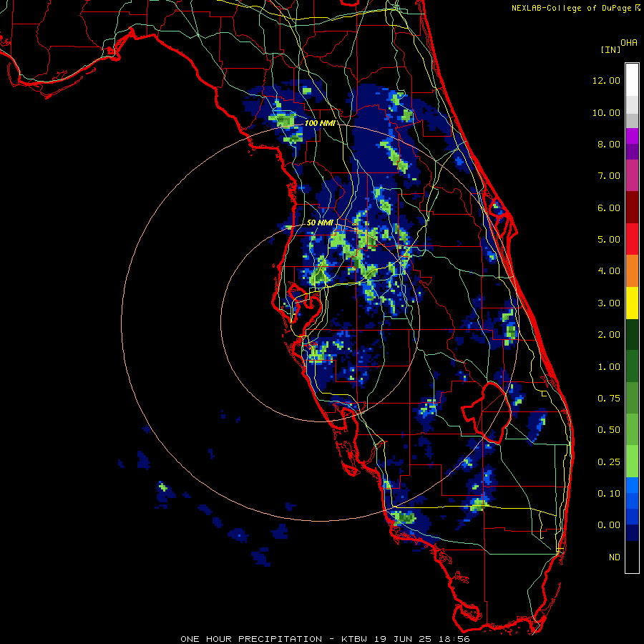Click the ONE HOUR PRECIPITATION title text

pyautogui.click(x=251, y=639)
